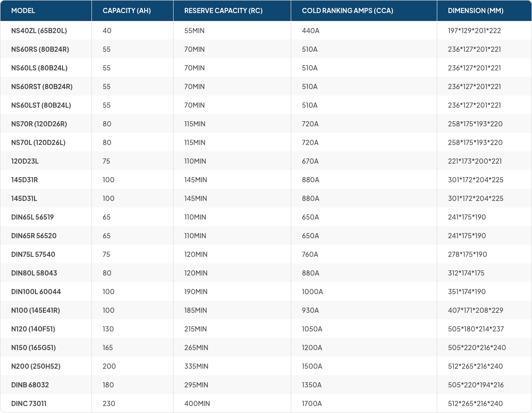
Task: Click the COLD RANKING AMPS (CCA) header
Action: (347, 11)
